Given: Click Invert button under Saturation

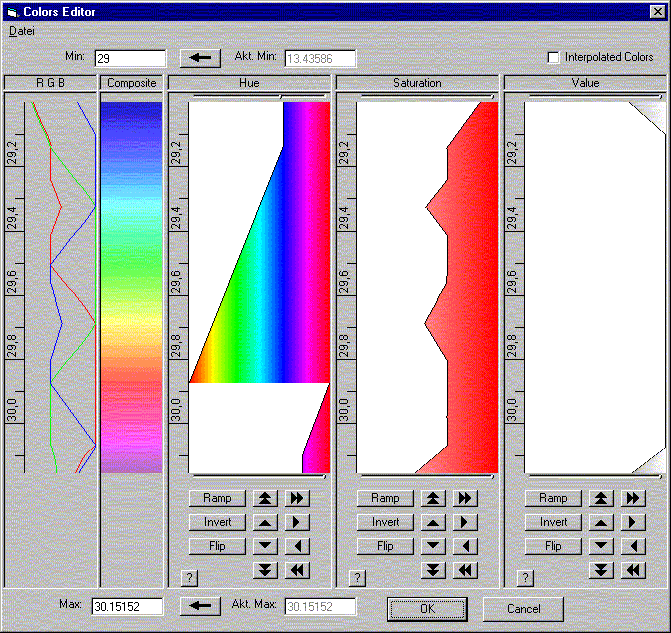Looking at the screenshot, I should (385, 522).
